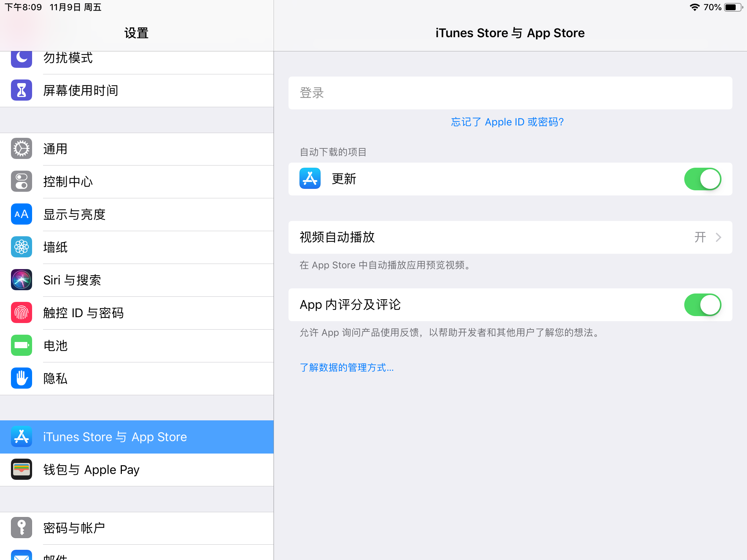The height and width of the screenshot is (560, 747).
Task: Open the 视频自动播放 chevron
Action: [719, 237]
